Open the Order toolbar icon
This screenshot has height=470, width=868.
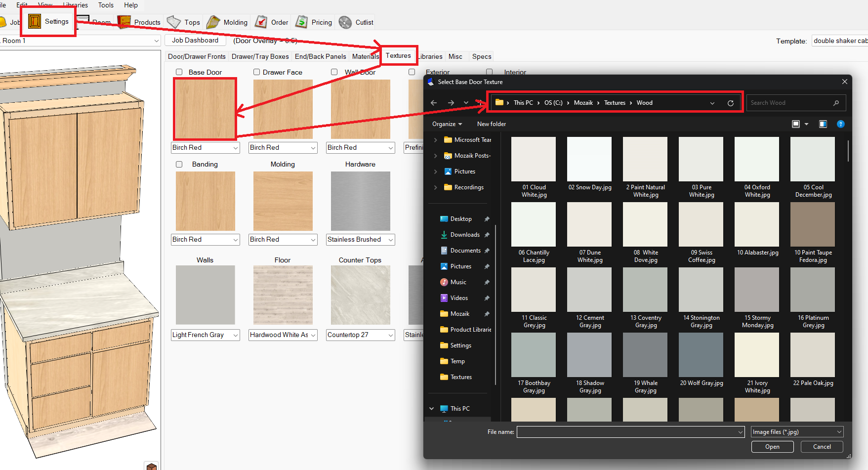point(261,22)
